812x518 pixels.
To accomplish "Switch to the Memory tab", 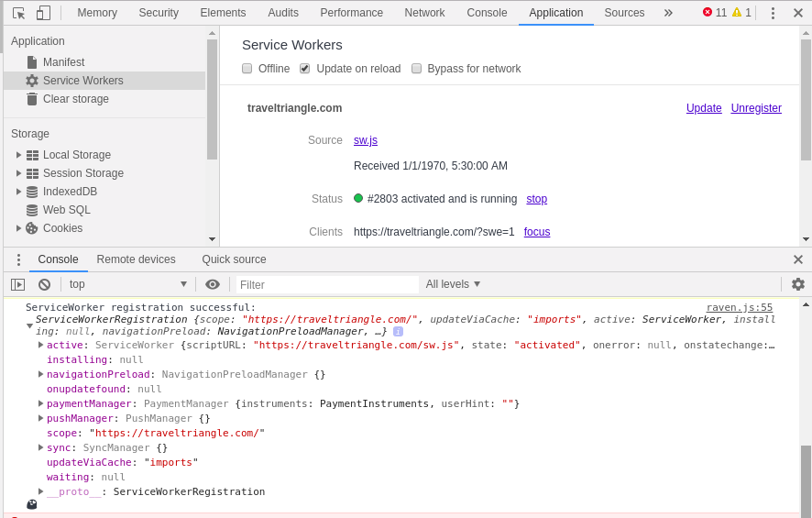I will click(x=97, y=13).
